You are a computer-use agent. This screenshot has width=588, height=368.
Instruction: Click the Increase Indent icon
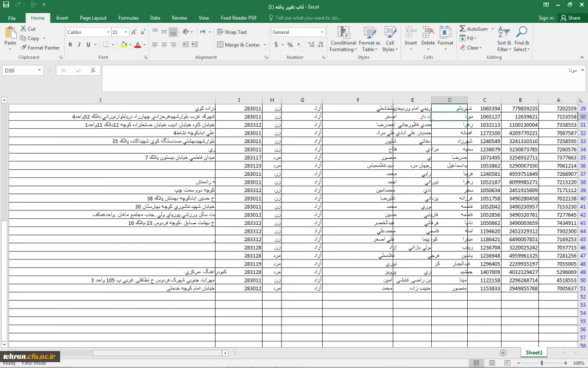(x=195, y=44)
